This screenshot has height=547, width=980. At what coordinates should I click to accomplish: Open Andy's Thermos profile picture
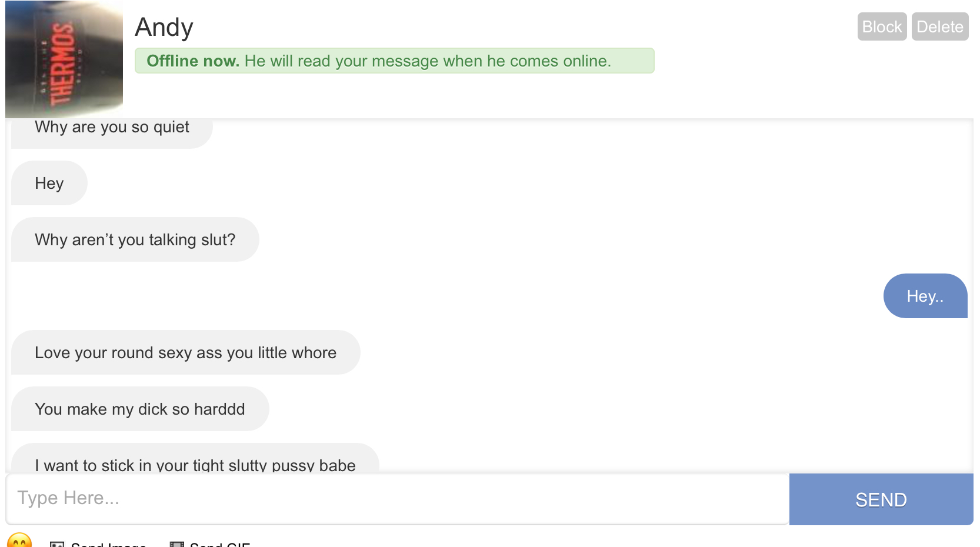point(64,59)
